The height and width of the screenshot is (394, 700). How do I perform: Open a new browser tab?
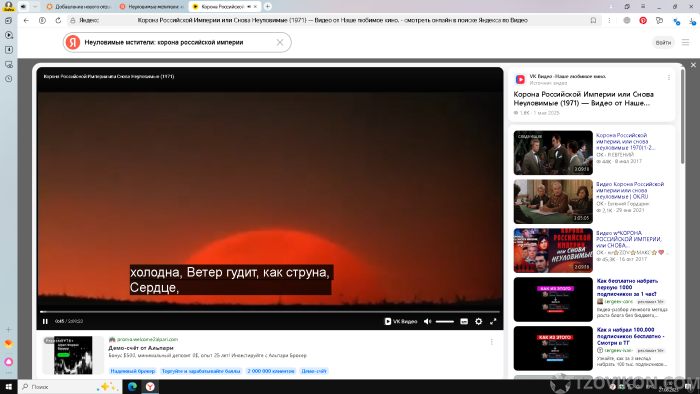coord(267,6)
